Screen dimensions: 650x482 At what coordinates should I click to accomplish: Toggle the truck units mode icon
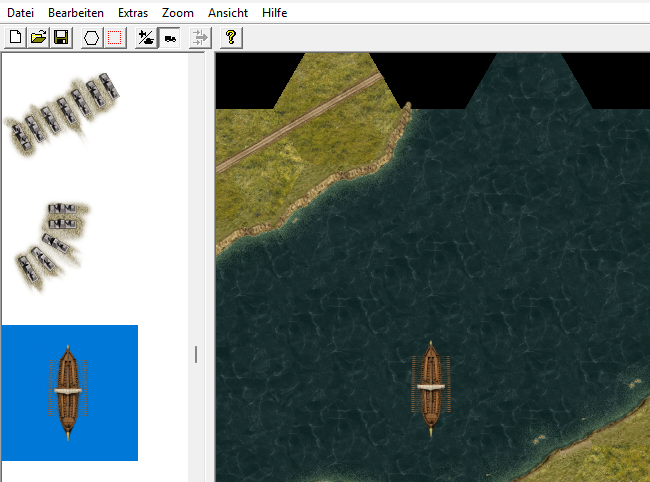(x=170, y=38)
